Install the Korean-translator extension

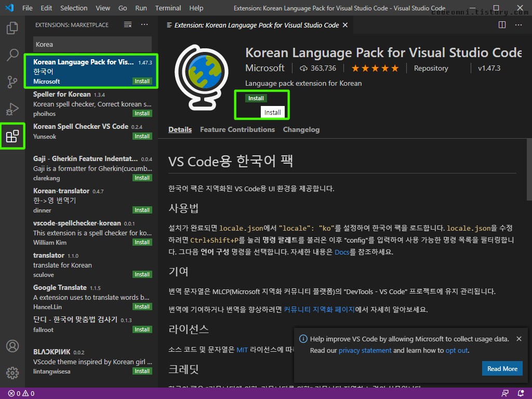pyautogui.click(x=142, y=210)
